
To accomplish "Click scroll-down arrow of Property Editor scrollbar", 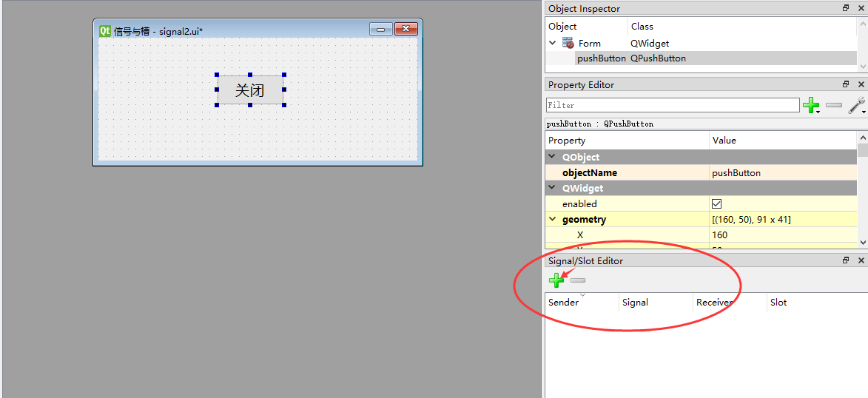I will pos(863,242).
